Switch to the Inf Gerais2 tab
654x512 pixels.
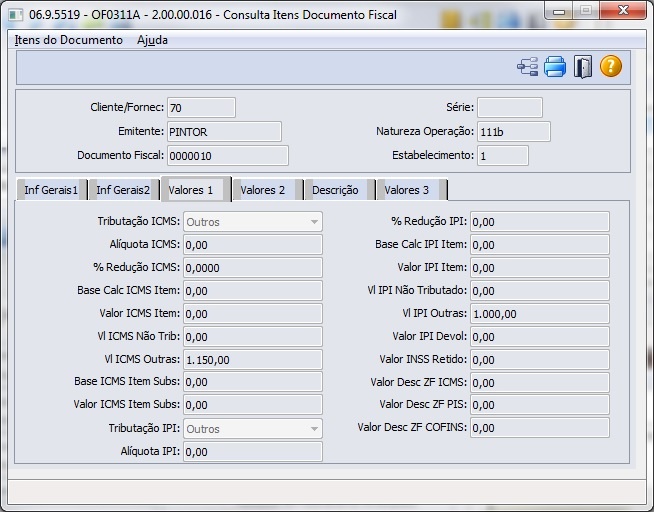point(123,190)
